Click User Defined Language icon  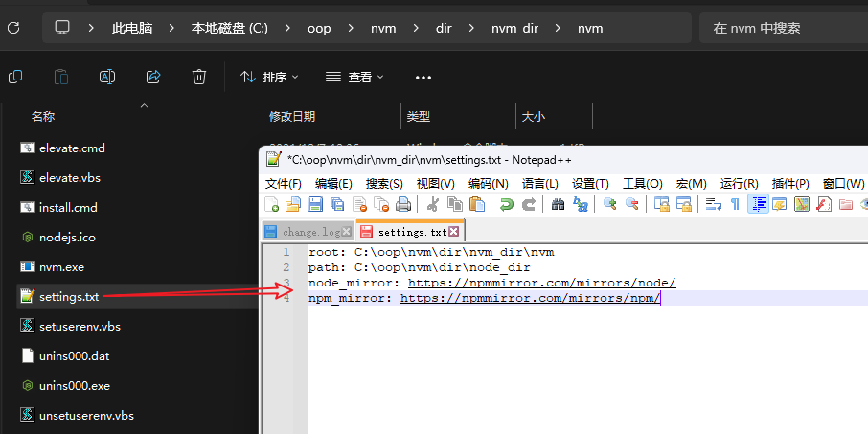tap(780, 204)
